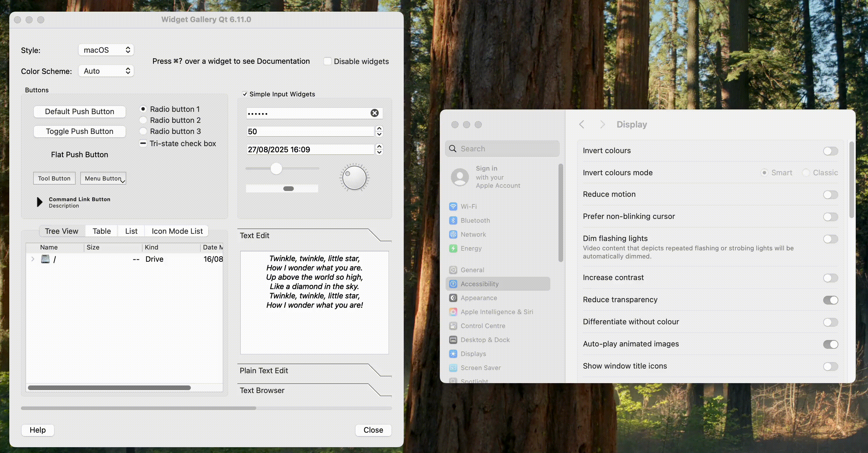Switch to the Icon Mode List tab
Viewport: 868px width, 453px height.
tap(177, 231)
